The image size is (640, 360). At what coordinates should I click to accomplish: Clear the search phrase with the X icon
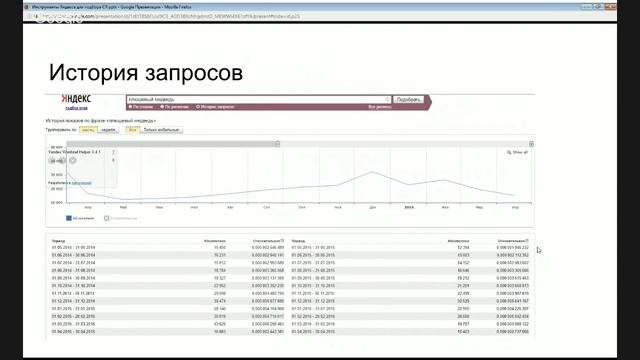pyautogui.click(x=387, y=99)
